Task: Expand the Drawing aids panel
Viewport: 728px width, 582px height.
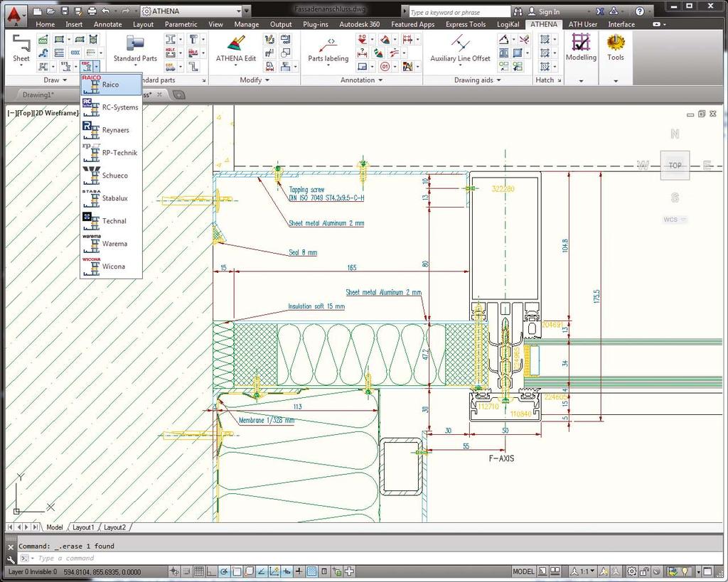Action: click(478, 80)
